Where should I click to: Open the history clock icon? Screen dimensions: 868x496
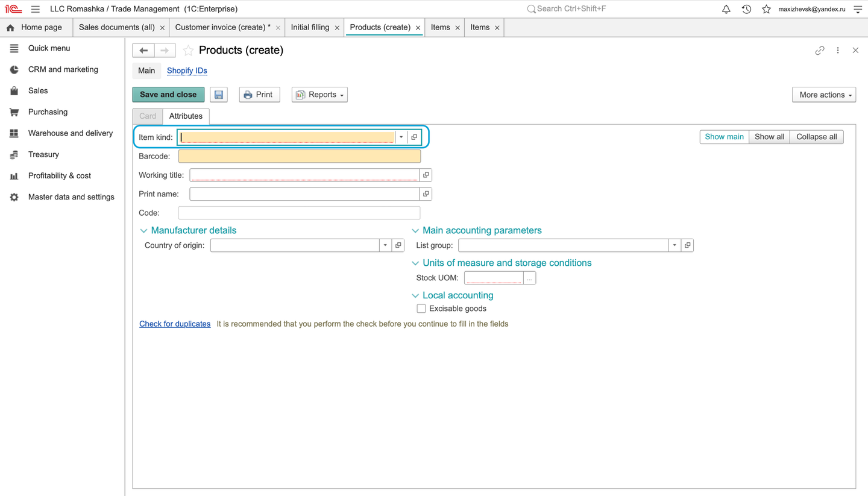746,9
